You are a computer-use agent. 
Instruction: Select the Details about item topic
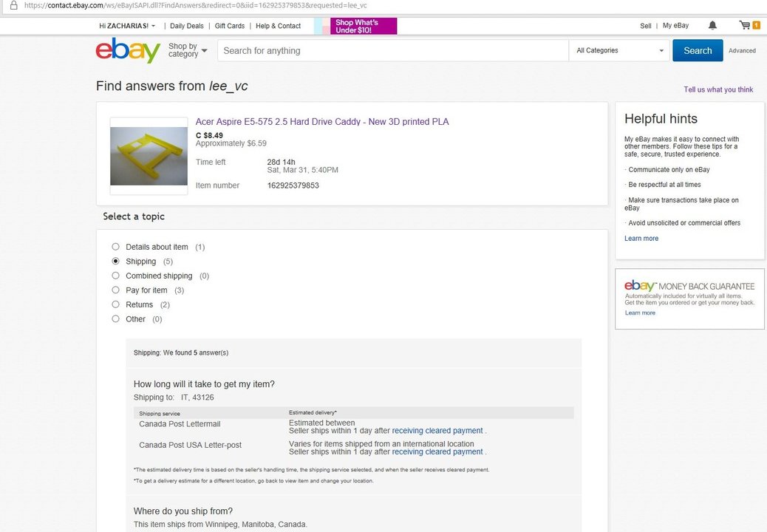point(115,247)
